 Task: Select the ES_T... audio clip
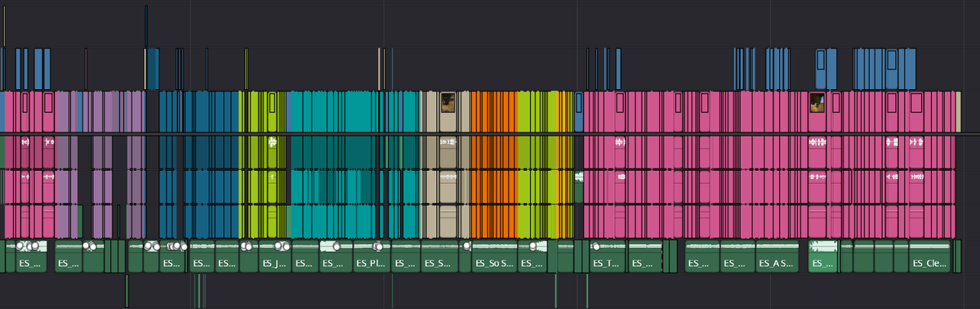[x=608, y=257]
